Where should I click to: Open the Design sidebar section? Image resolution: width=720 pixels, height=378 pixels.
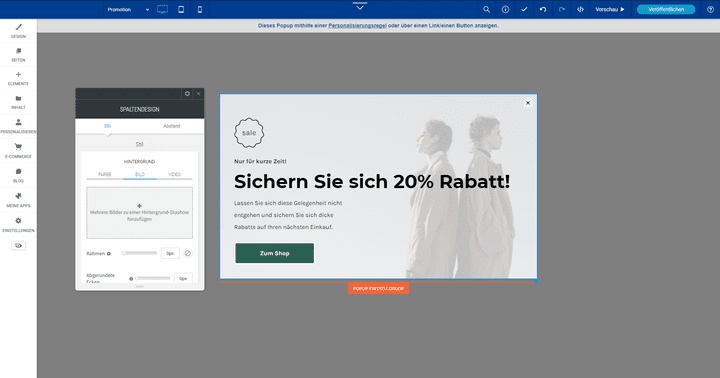(18, 31)
